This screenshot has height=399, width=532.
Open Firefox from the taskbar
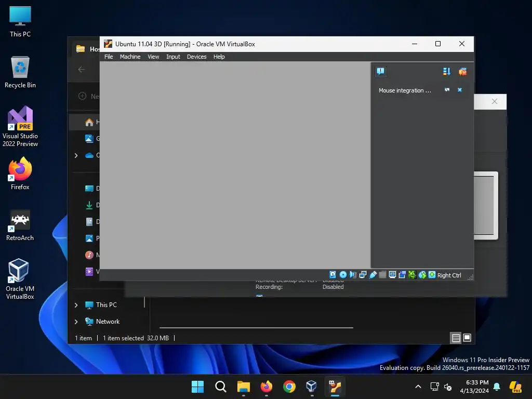tap(267, 387)
